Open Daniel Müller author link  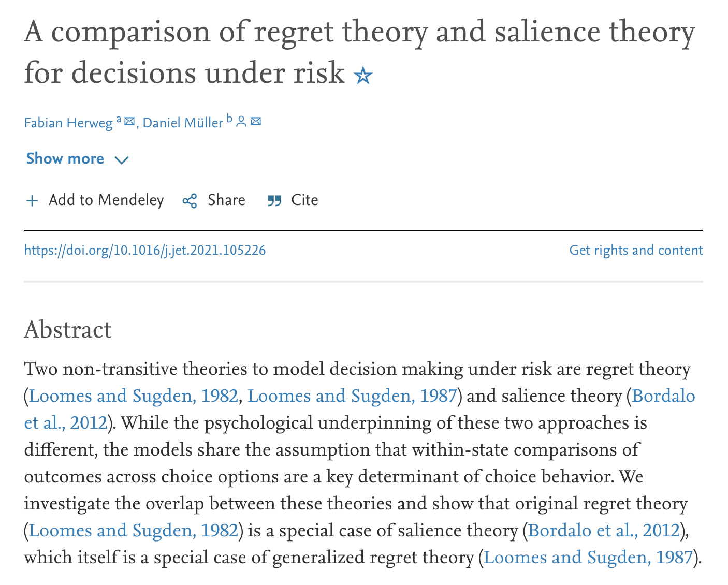(x=183, y=123)
